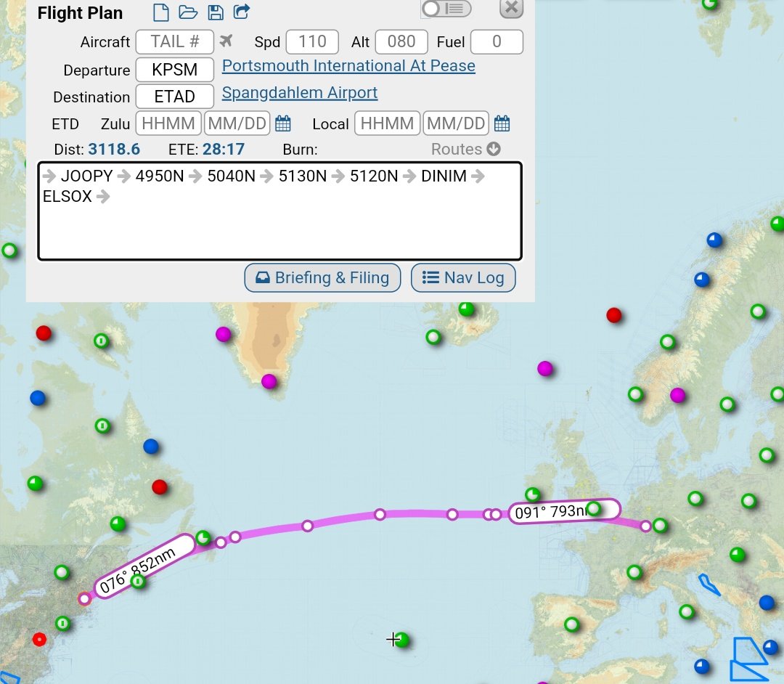Click the aircraft airplane icon beside TAIL #

(226, 41)
